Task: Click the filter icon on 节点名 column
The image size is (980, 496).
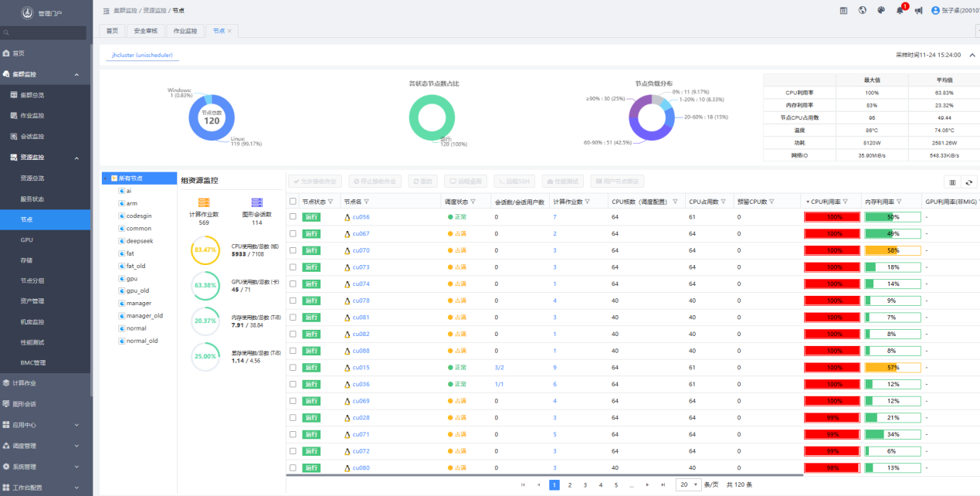Action: [367, 202]
